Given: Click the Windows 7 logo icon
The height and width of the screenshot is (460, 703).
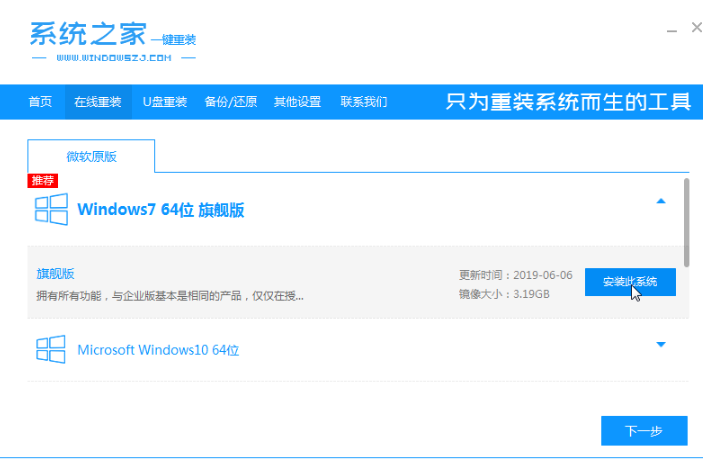Looking at the screenshot, I should [51, 210].
